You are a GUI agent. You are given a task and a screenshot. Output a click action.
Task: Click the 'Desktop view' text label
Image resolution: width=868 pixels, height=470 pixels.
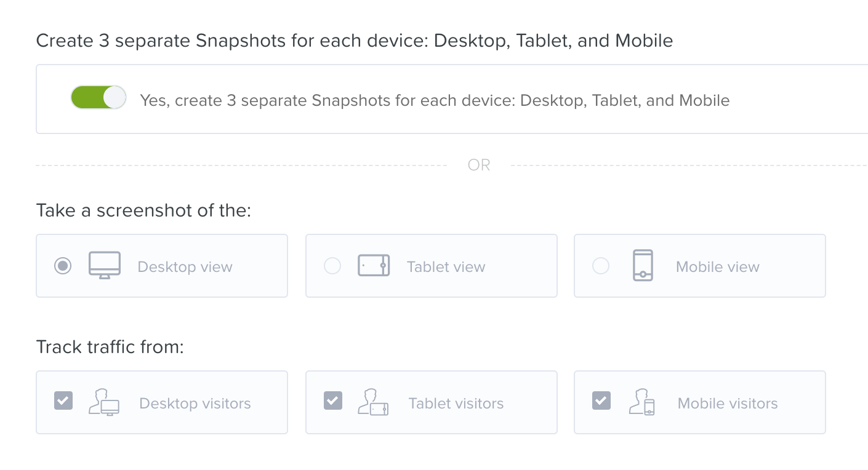[x=185, y=267]
